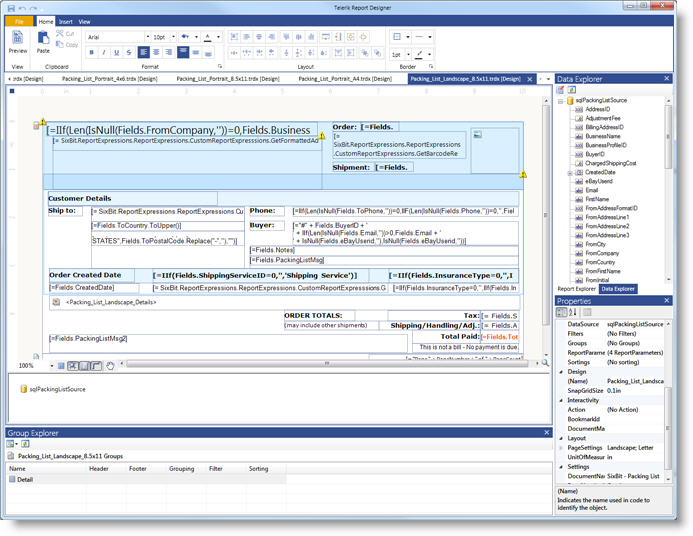Open the 10pt font size dropdown
The width and height of the screenshot is (693, 536).
(x=173, y=37)
